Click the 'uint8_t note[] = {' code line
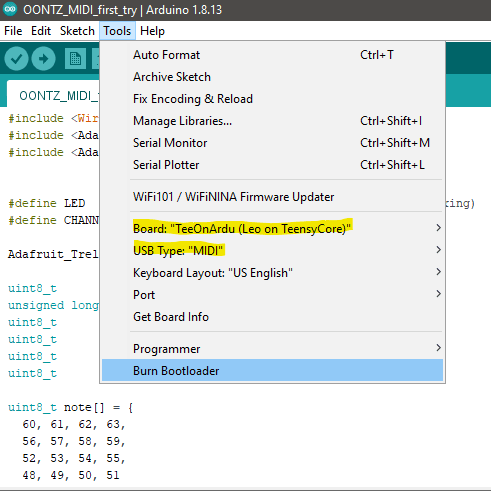Image resolution: width=491 pixels, height=491 pixels. pos(71,407)
